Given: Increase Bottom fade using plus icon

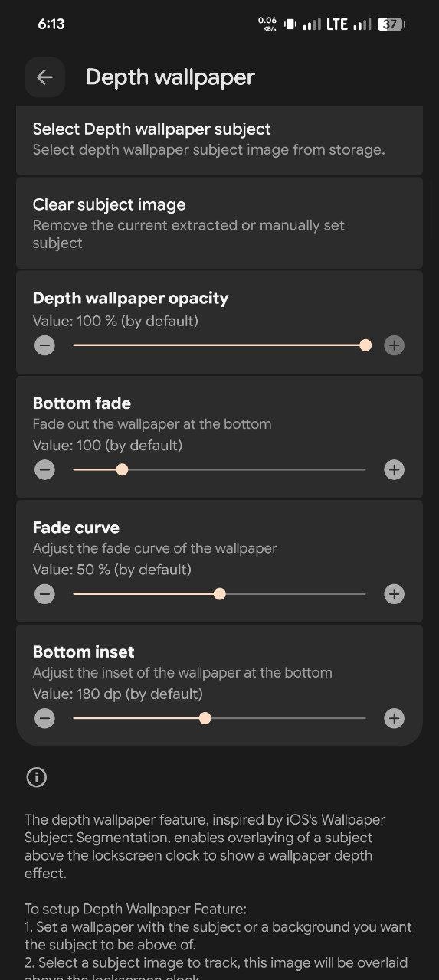Looking at the screenshot, I should click(394, 469).
